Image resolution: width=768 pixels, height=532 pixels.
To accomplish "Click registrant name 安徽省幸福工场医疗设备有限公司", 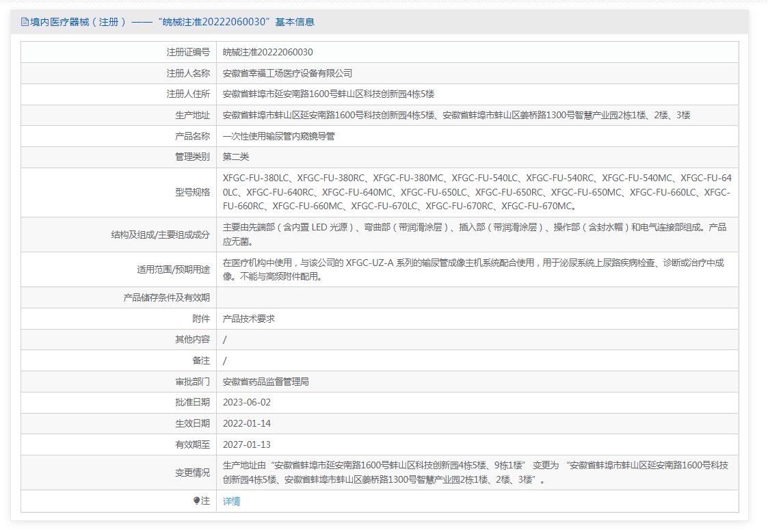I will pos(287,73).
